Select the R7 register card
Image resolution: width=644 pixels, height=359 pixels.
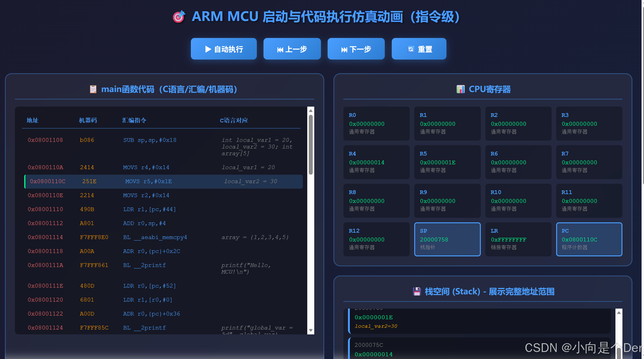click(x=589, y=162)
